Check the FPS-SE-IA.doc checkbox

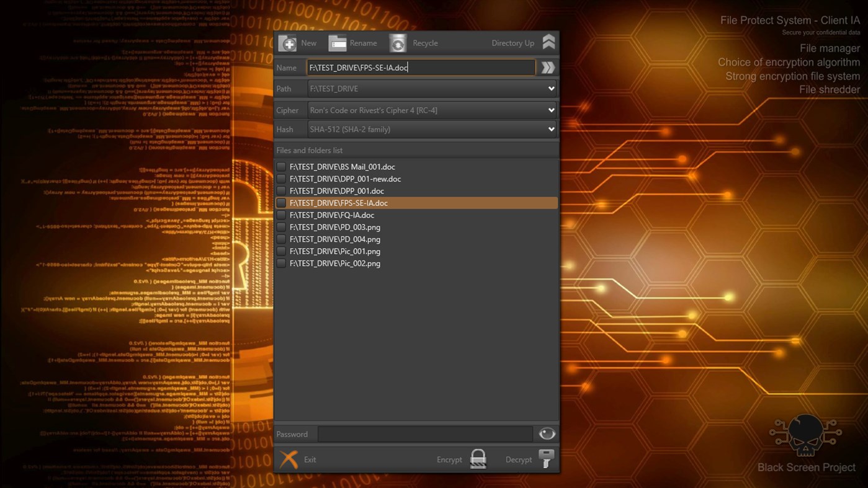281,203
